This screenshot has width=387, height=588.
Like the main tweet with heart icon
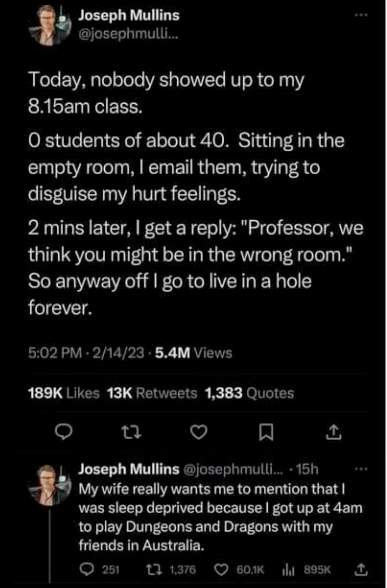point(198,433)
